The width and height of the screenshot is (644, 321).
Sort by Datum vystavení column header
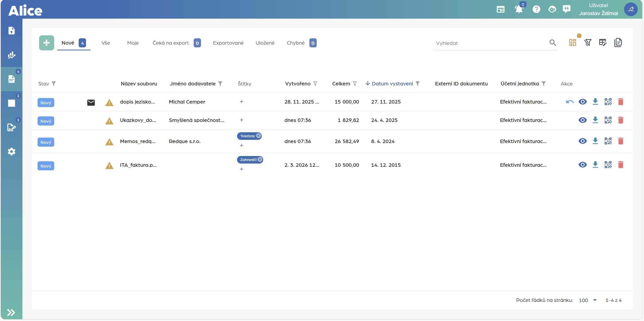click(392, 84)
